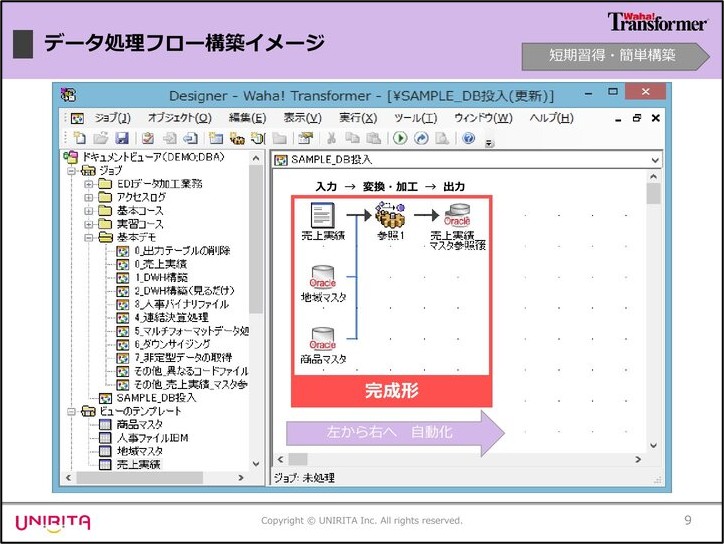Click the New document toolbar icon

[79, 138]
